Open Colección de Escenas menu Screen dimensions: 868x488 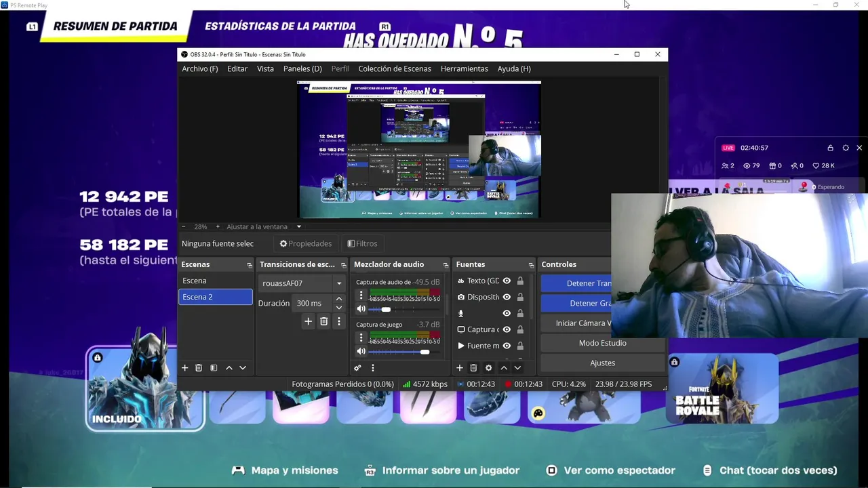coord(395,68)
